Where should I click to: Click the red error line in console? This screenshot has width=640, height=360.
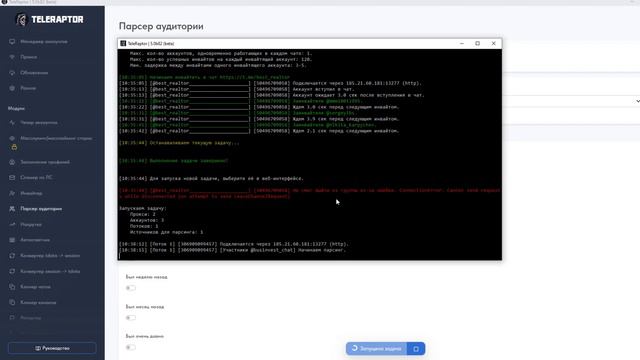[x=309, y=193]
